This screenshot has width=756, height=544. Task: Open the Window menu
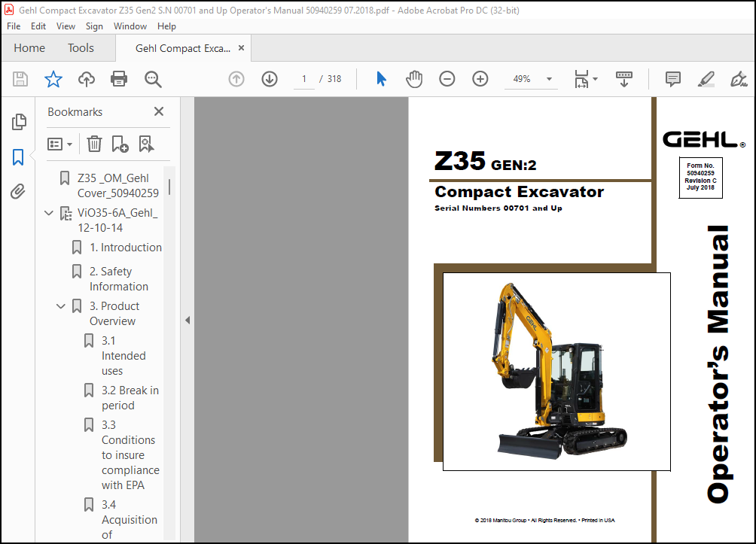click(130, 26)
